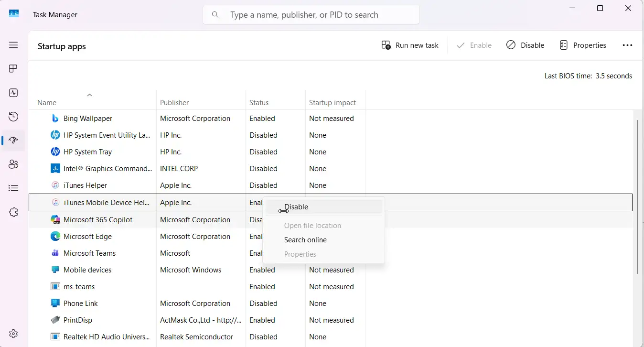This screenshot has height=347, width=644.
Task: Select the PrintDisp row name
Action: pos(78,320)
